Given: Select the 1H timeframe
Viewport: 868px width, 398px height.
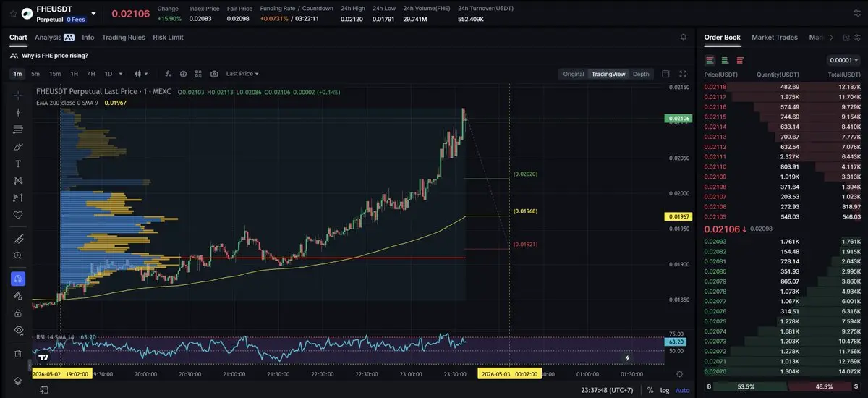Looking at the screenshot, I should point(74,74).
